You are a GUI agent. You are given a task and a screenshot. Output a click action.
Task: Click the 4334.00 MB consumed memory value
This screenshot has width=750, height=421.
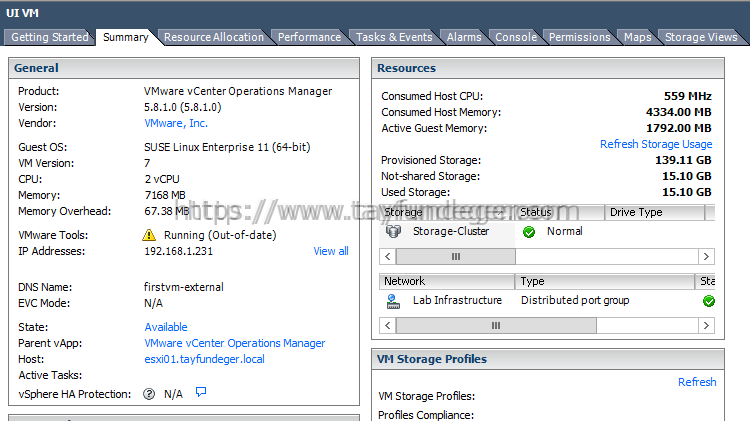678,112
